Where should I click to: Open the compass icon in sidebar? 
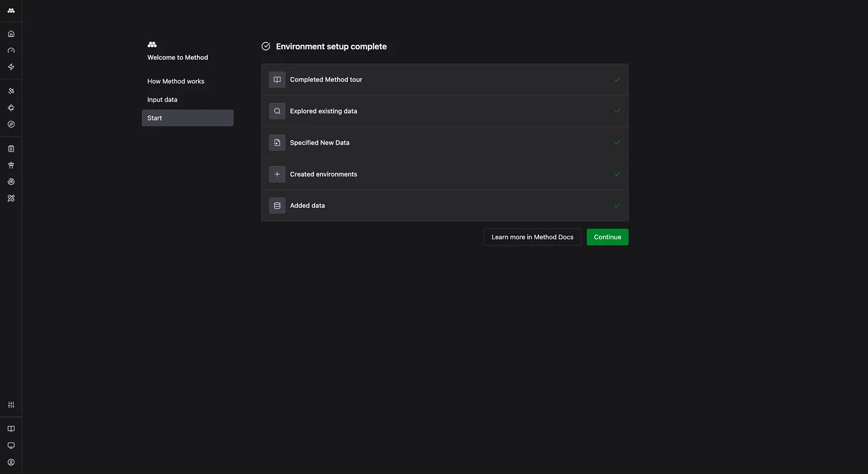[11, 125]
